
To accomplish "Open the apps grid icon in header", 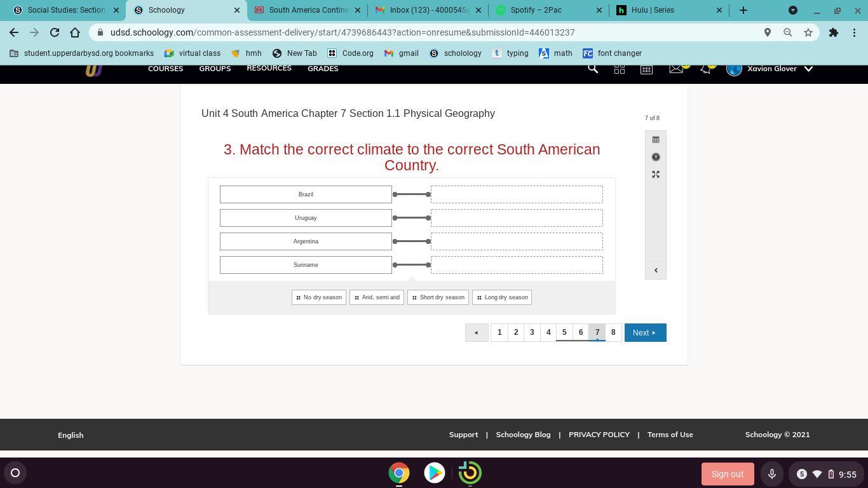I will pos(620,69).
